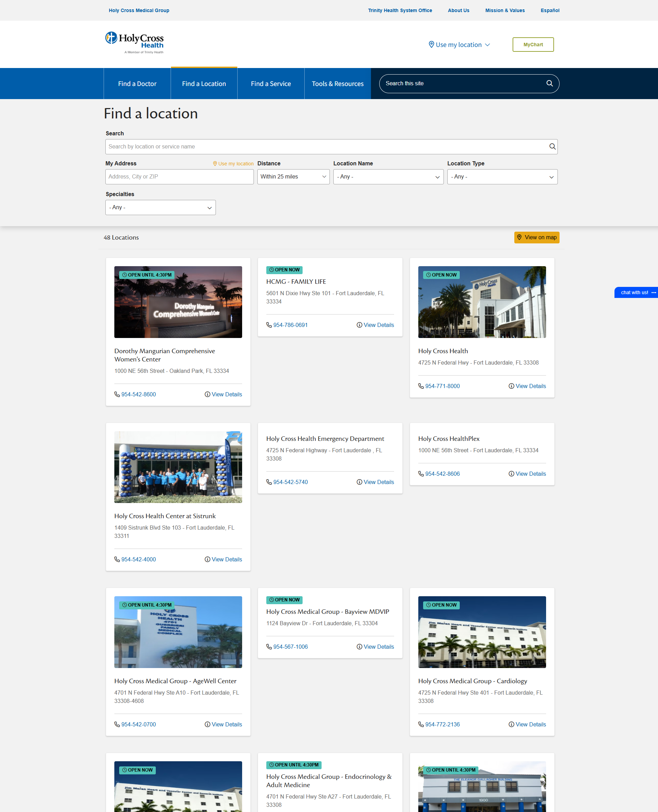Click the phone icon next to 954-771-8000

click(x=421, y=386)
